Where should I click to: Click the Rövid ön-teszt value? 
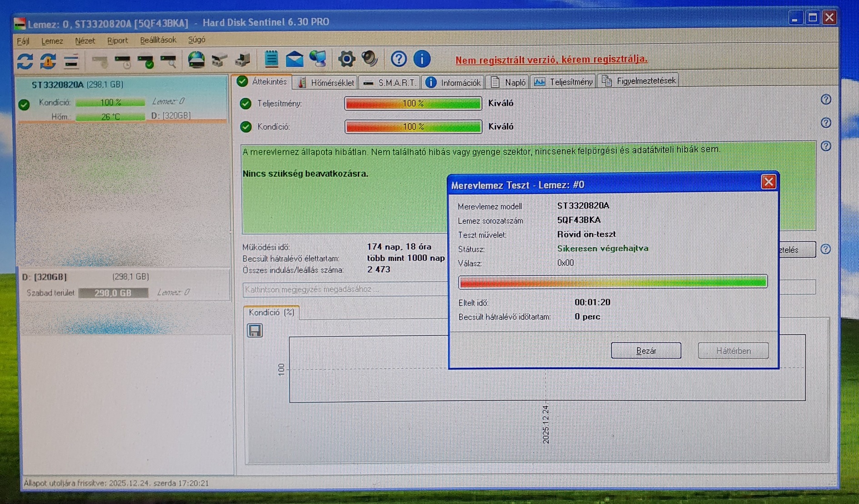(586, 234)
